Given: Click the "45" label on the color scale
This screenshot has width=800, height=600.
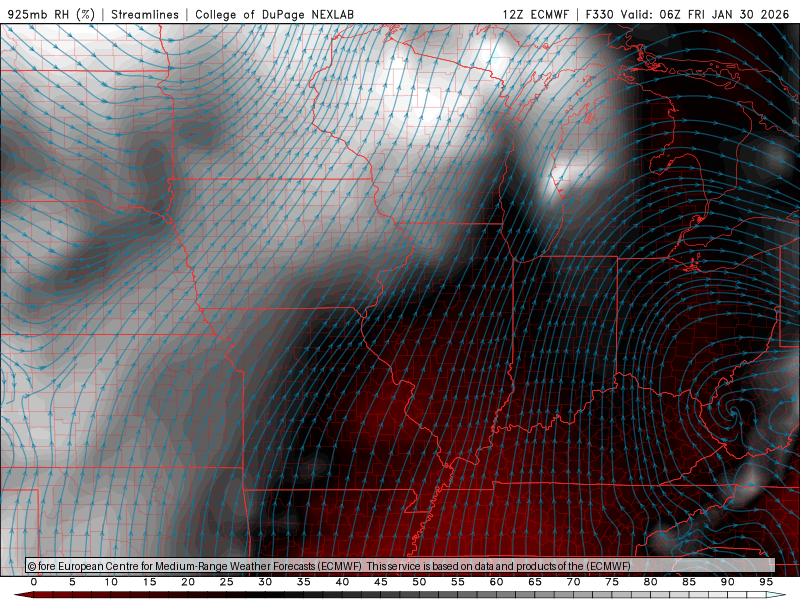Looking at the screenshot, I should pyautogui.click(x=380, y=582).
